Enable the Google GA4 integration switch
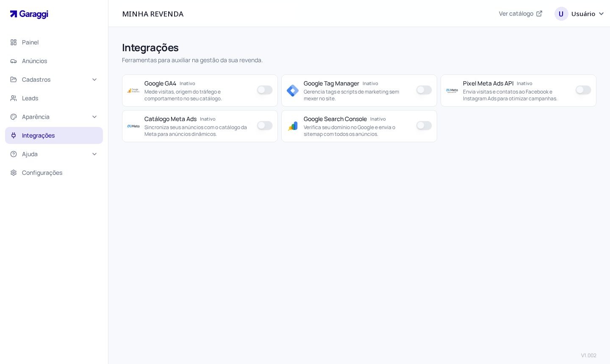The height and width of the screenshot is (364, 610). click(265, 90)
